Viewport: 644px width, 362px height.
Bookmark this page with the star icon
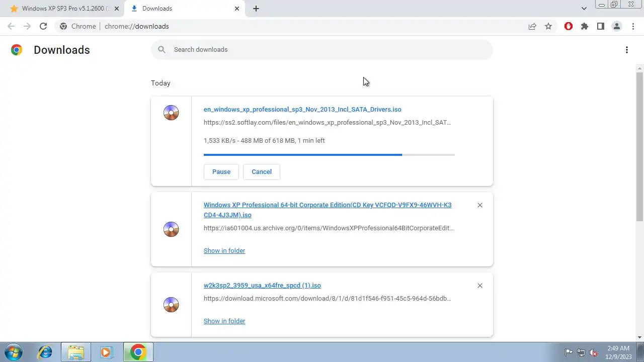pyautogui.click(x=548, y=27)
